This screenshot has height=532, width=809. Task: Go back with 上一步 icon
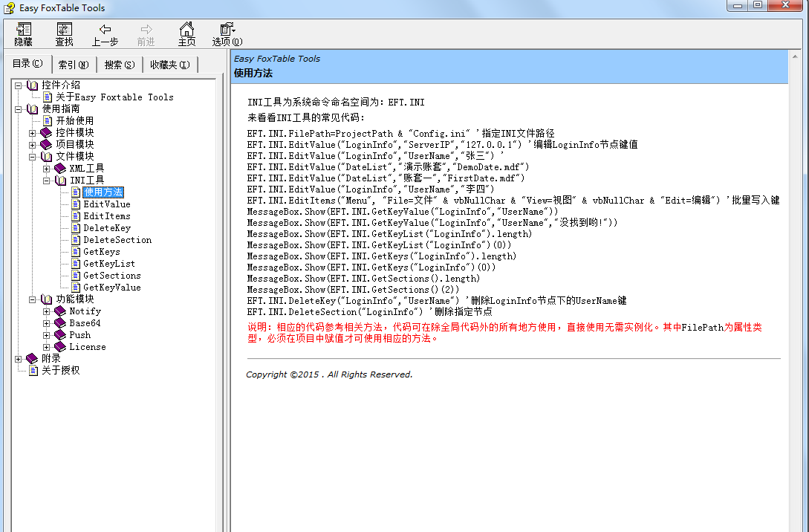point(105,30)
